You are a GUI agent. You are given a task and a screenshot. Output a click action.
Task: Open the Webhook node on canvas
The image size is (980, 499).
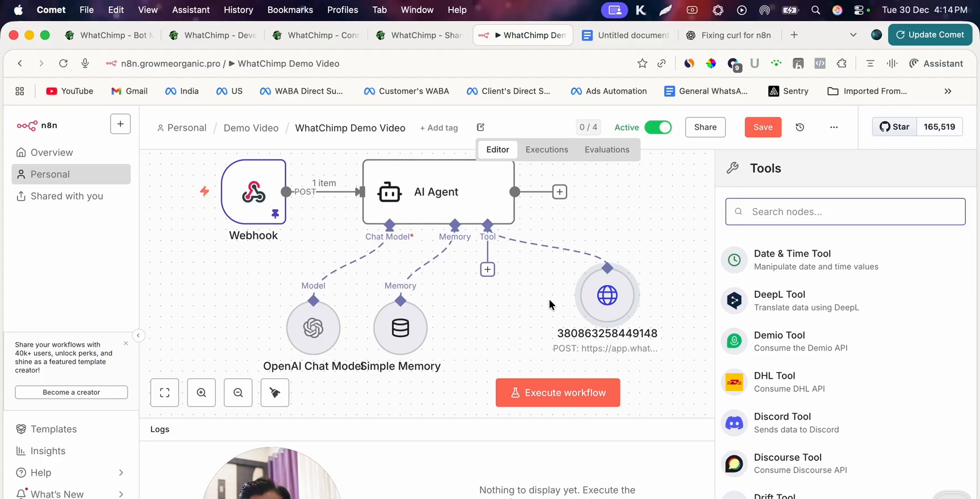(254, 192)
